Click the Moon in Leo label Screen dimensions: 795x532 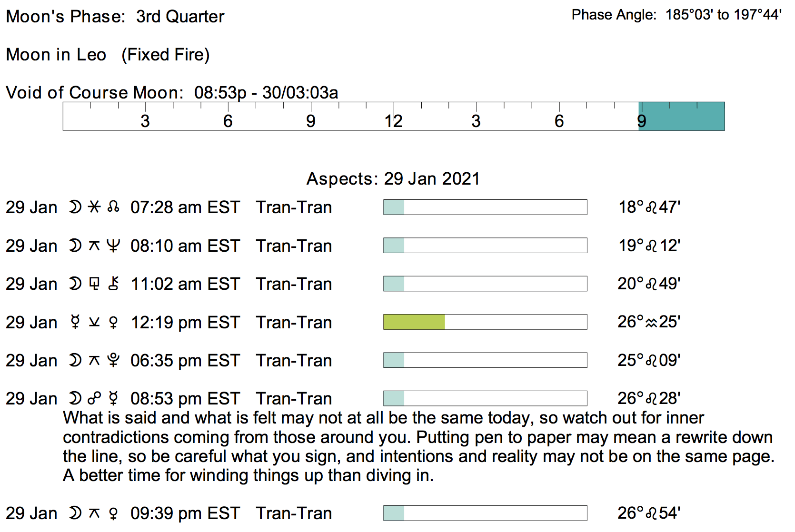56,55
